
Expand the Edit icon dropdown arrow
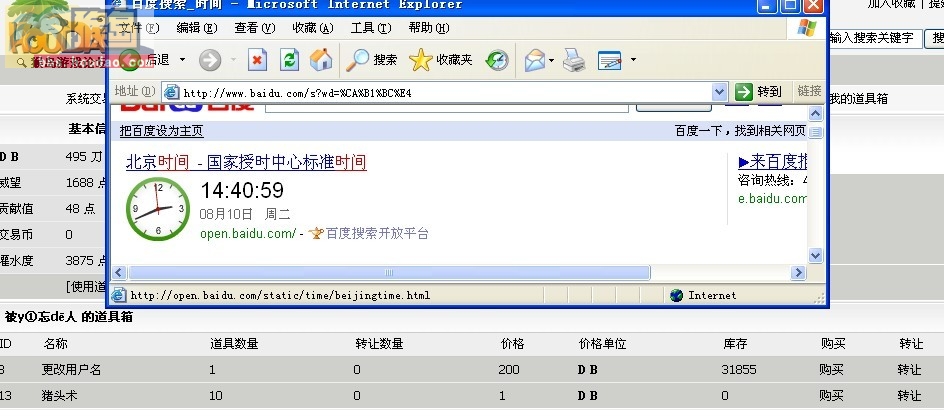[633, 60]
